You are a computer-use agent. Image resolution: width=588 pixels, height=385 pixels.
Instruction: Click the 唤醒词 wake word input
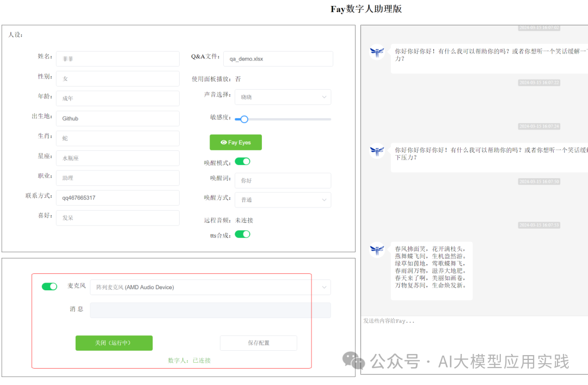[x=283, y=180]
